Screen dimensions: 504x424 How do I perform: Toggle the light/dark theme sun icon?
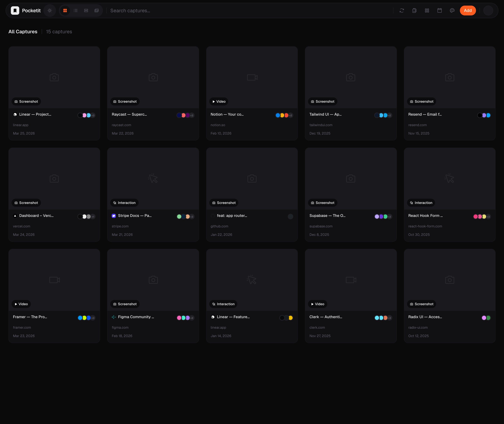(50, 11)
